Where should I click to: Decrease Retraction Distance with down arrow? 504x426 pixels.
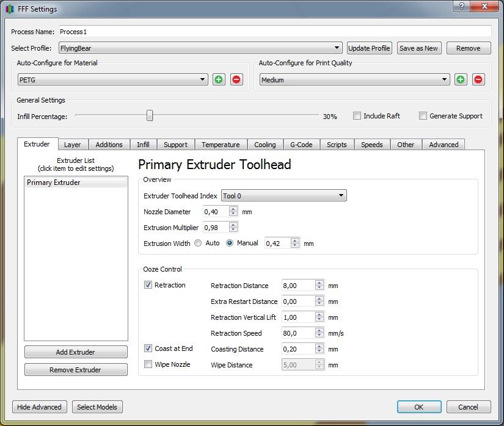pyautogui.click(x=320, y=288)
